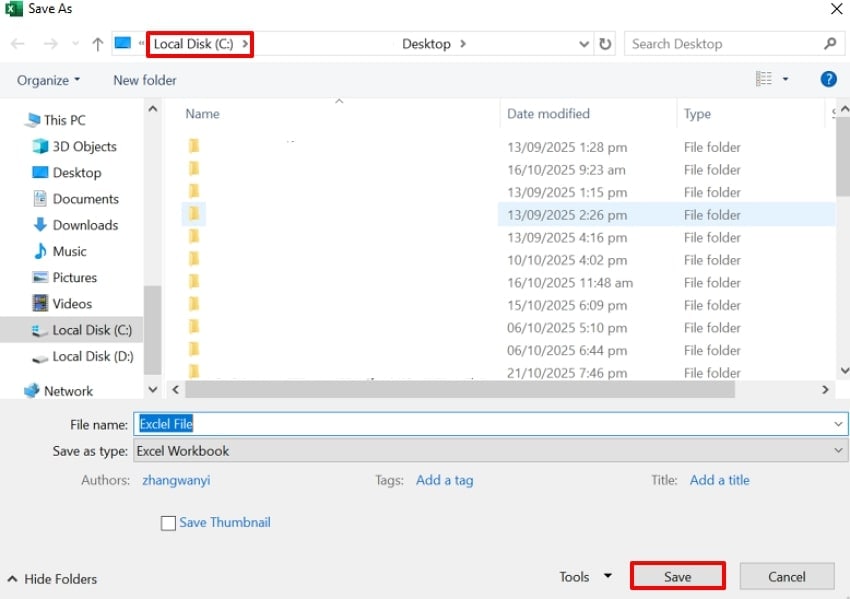Select folder modified 15/10/2025 6:09 pm

tap(508, 305)
